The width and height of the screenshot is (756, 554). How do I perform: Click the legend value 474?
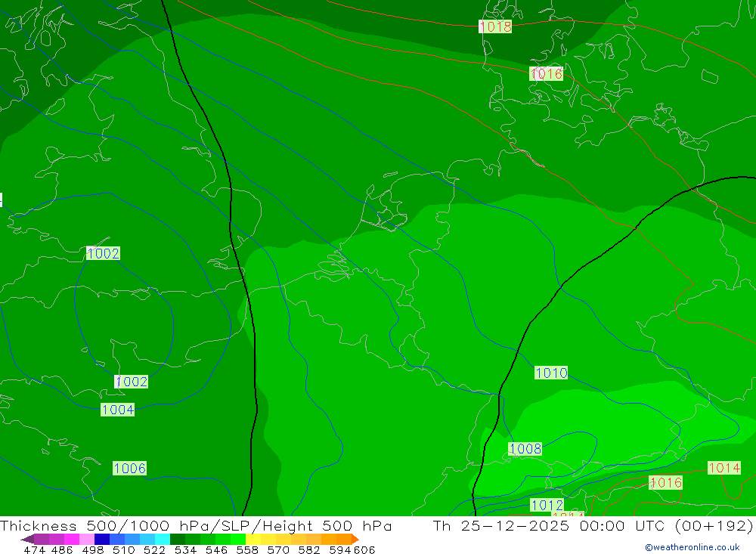[x=34, y=550]
